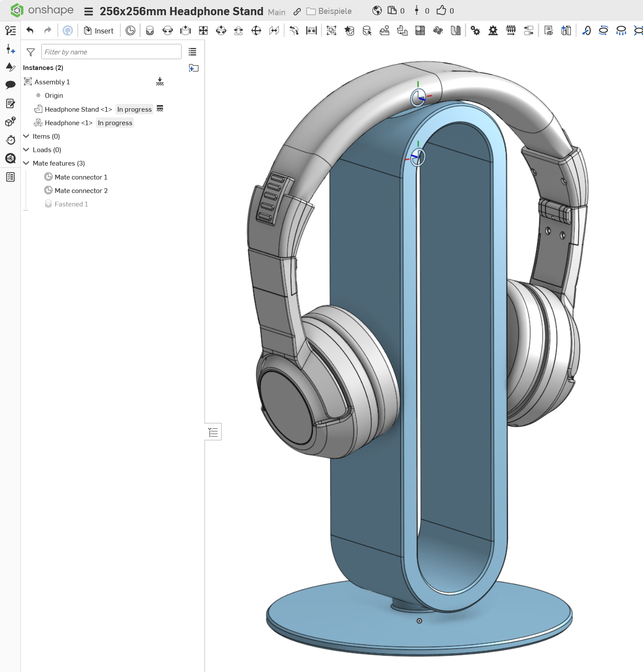The width and height of the screenshot is (643, 672).
Task: Open the checklist sidebar icon
Action: click(x=10, y=177)
